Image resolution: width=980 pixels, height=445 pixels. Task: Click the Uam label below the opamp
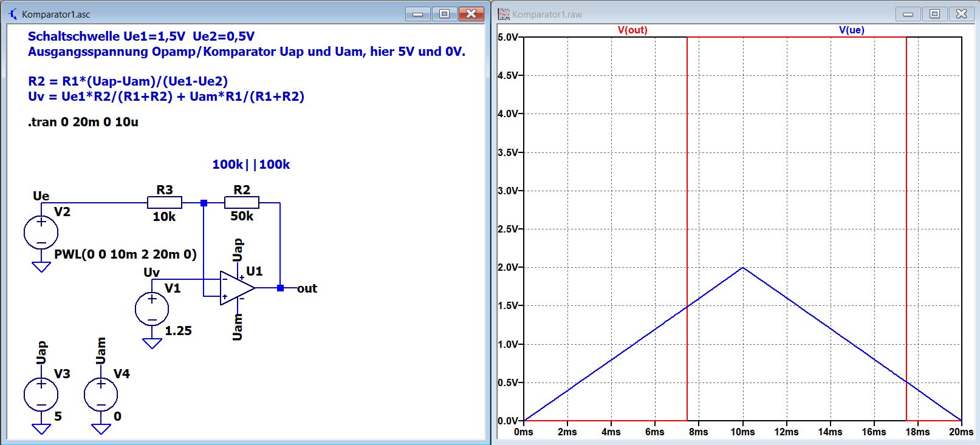[x=238, y=327]
